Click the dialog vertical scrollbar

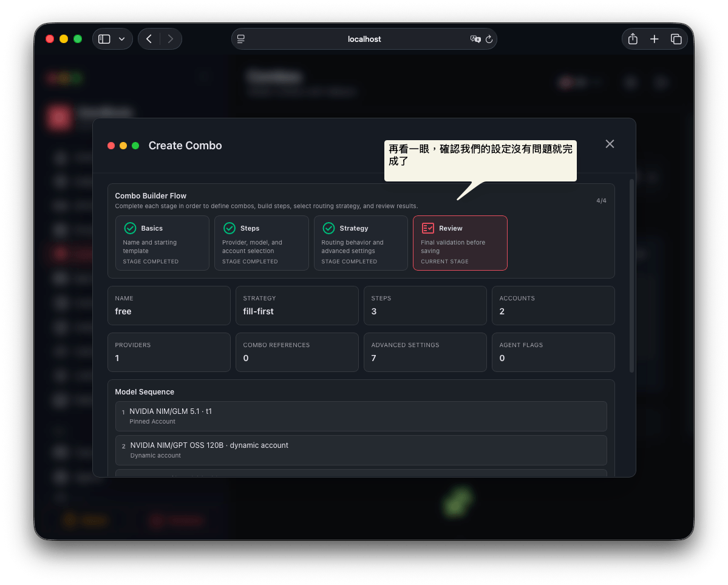click(x=631, y=276)
